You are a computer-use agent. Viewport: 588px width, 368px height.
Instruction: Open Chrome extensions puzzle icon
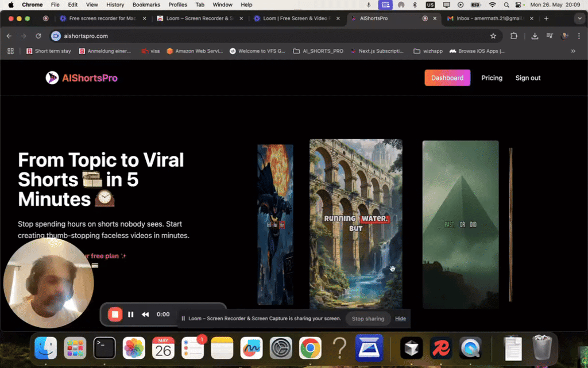tap(514, 36)
